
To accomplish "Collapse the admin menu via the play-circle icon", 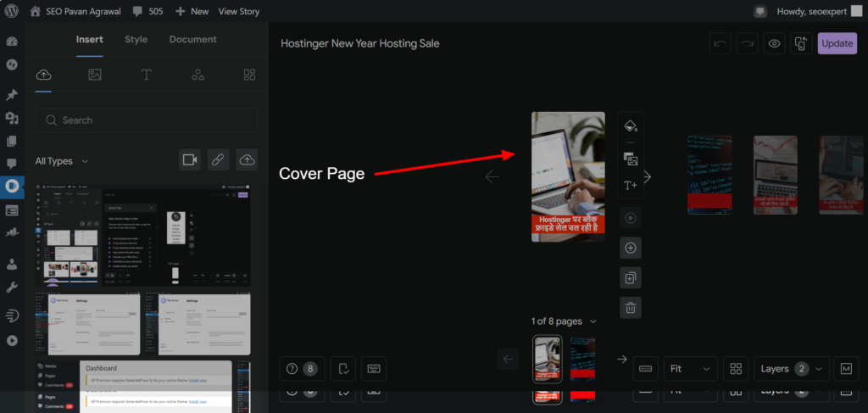I will pyautogui.click(x=12, y=340).
